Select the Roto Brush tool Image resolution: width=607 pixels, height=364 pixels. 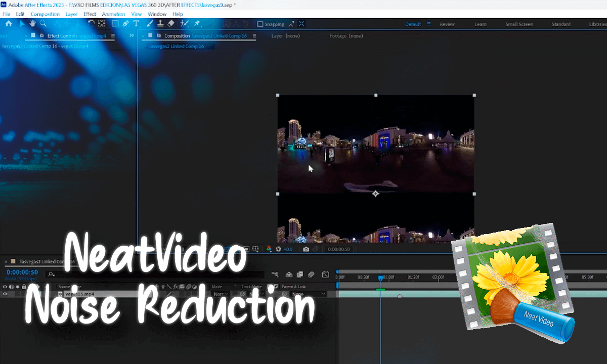pyautogui.click(x=184, y=23)
